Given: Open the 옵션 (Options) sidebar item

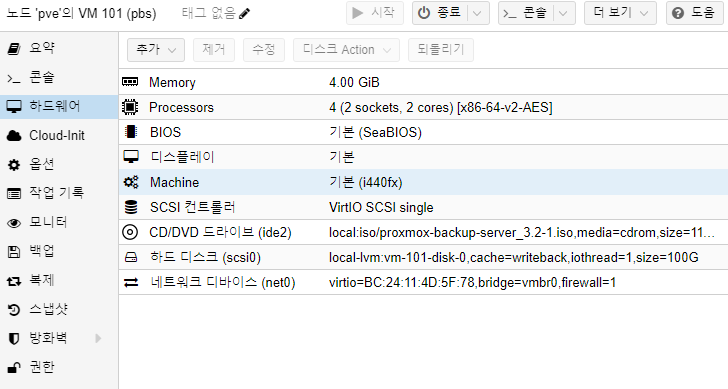Looking at the screenshot, I should [x=59, y=164].
